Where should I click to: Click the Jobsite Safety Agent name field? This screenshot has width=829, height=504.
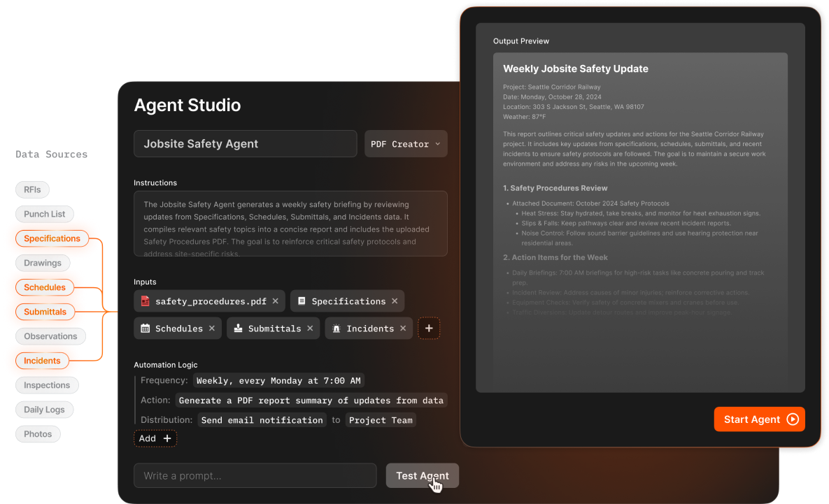(245, 143)
